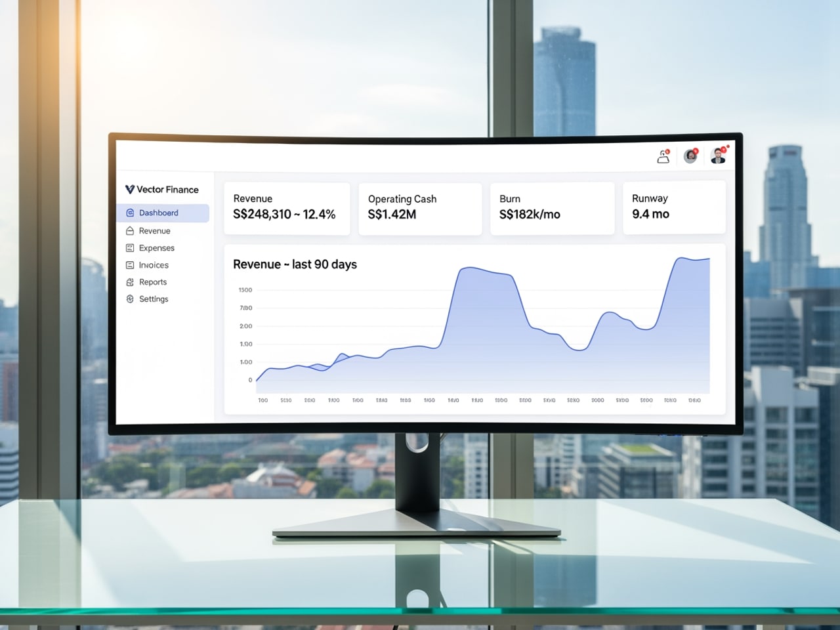Image resolution: width=840 pixels, height=630 pixels.
Task: Select the Burn S$182k/mo card
Action: point(553,208)
